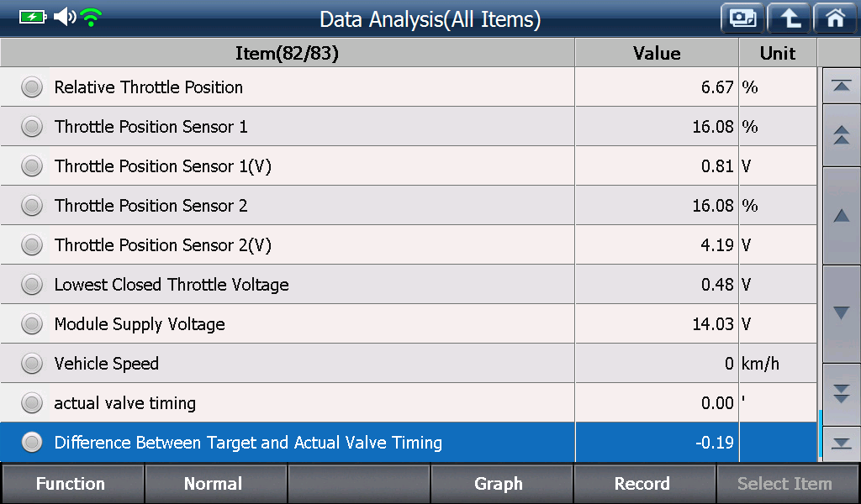The image size is (861, 504).
Task: Enable the actual valve timing radio button
Action: pyautogui.click(x=32, y=403)
